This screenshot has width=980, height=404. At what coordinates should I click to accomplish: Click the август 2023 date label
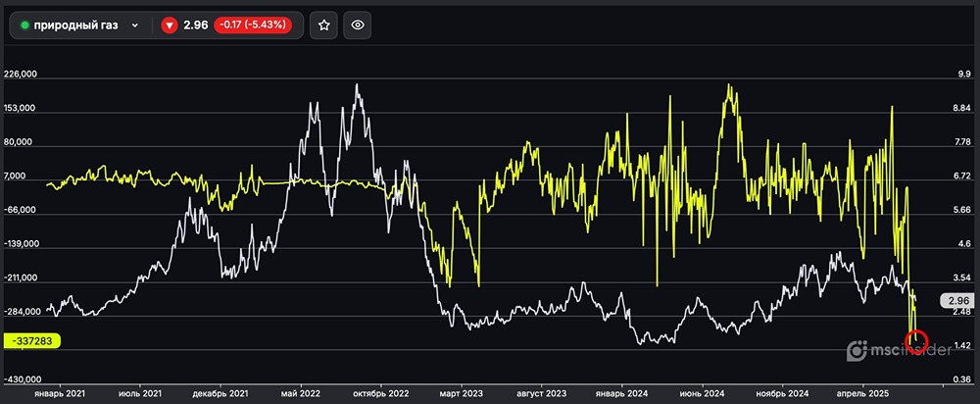(542, 394)
